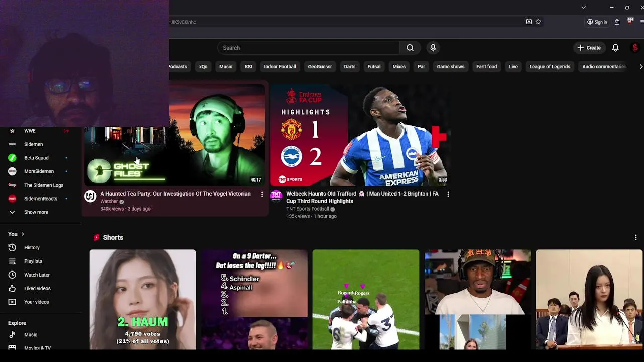Screen dimensions: 644x362
Task: Click in the YouTube search field
Action: click(308, 48)
